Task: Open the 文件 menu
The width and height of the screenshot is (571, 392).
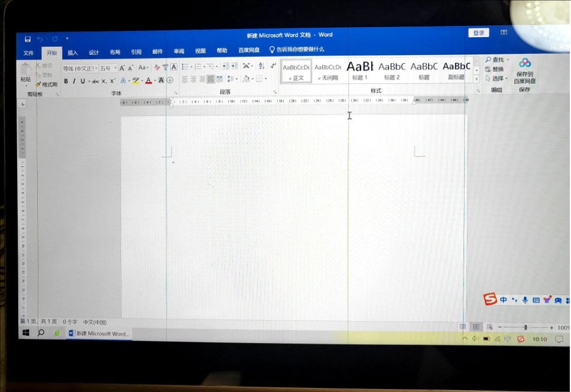Action: click(x=28, y=53)
